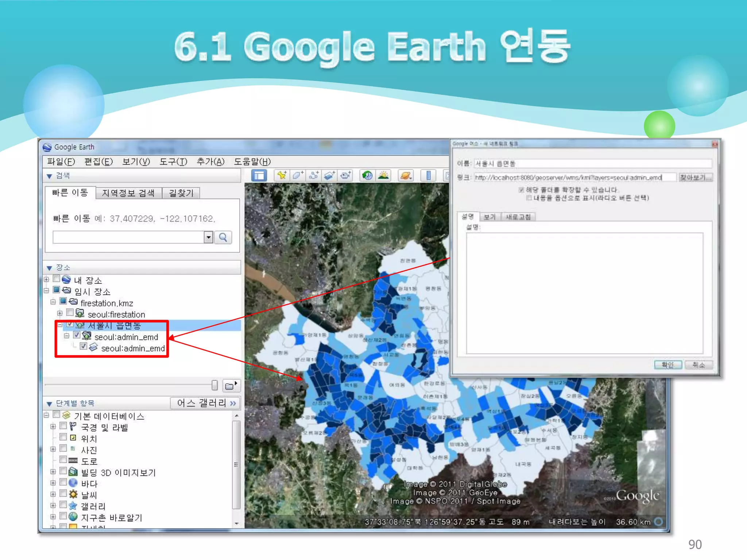Enable the seoul:firestation layer checkbox
The width and height of the screenshot is (747, 560).
coord(70,312)
